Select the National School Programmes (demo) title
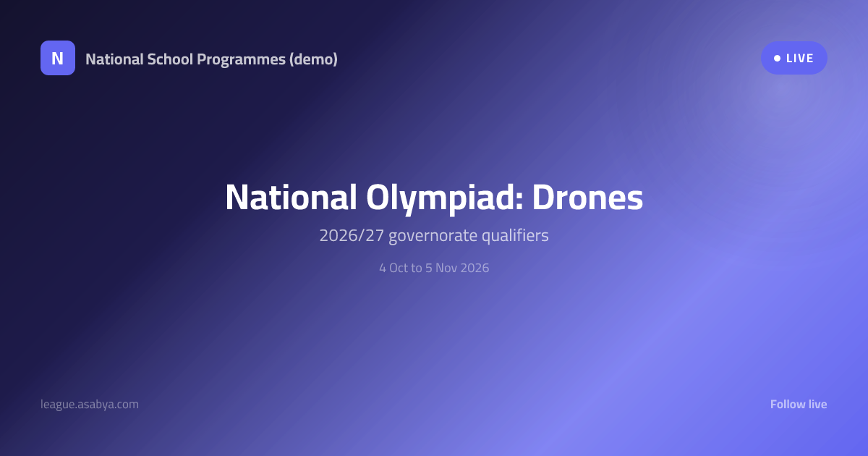Viewport: 868px width, 456px height. tap(211, 59)
